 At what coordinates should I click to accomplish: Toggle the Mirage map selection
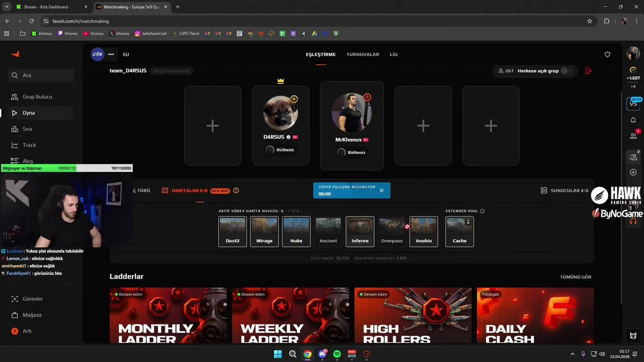pos(264,231)
